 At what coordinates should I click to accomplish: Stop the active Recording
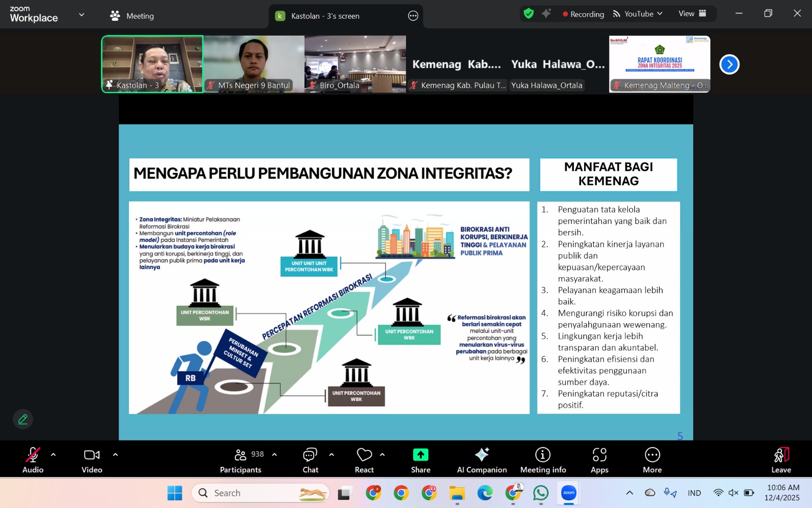point(583,14)
